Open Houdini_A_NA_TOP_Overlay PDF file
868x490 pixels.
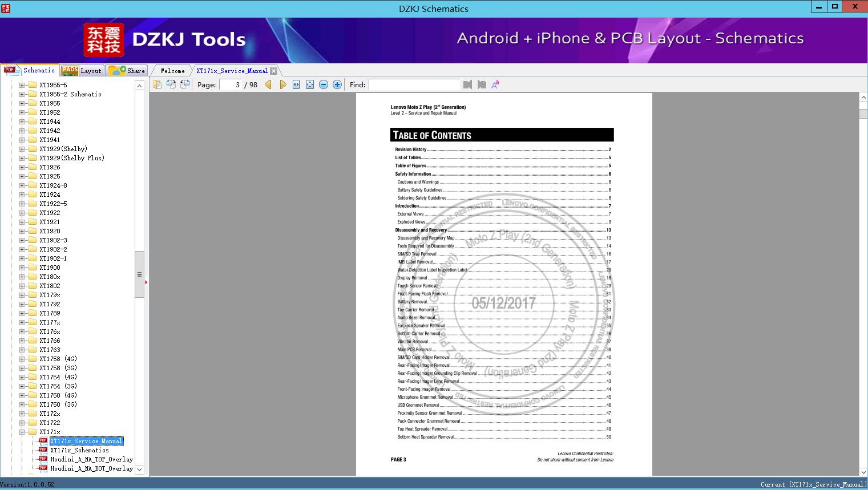[x=91, y=459]
